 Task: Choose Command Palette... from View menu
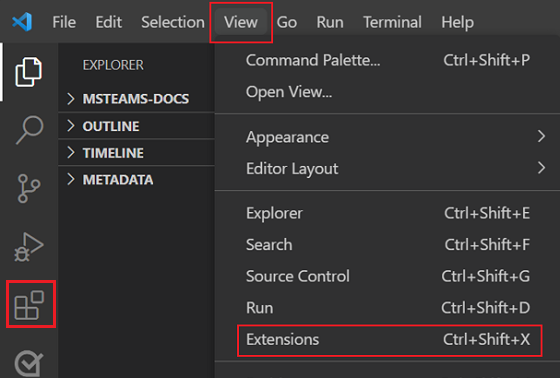pos(388,60)
